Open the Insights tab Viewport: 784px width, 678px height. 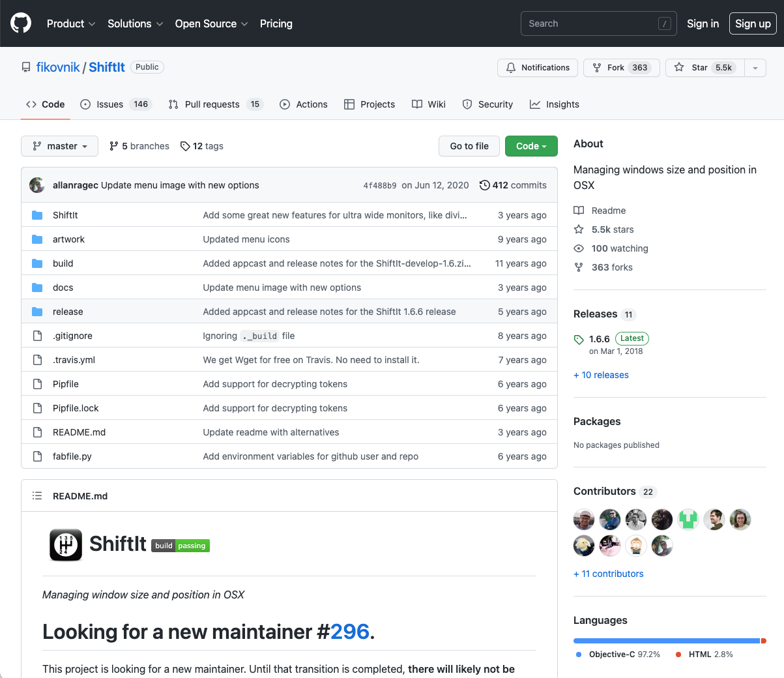[x=555, y=104]
